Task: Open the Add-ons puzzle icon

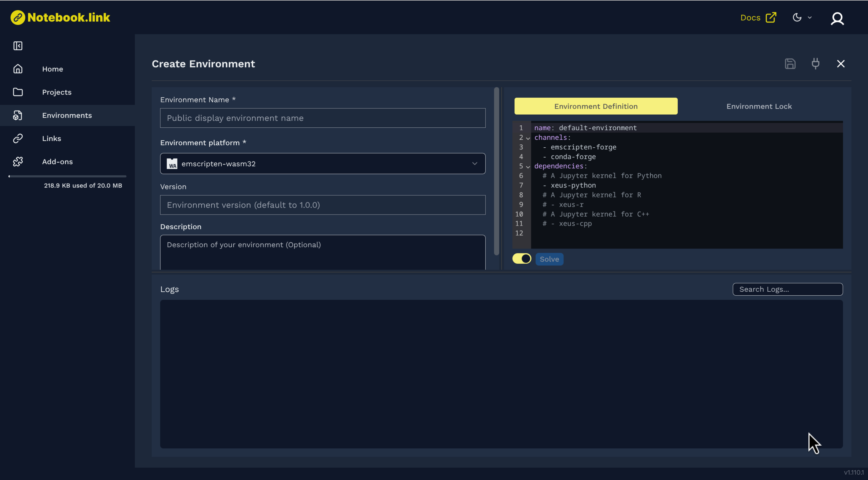Action: pyautogui.click(x=18, y=162)
